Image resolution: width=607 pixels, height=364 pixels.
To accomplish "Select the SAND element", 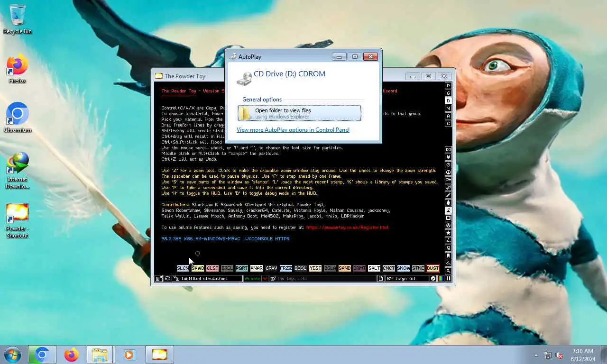I will pos(345,268).
